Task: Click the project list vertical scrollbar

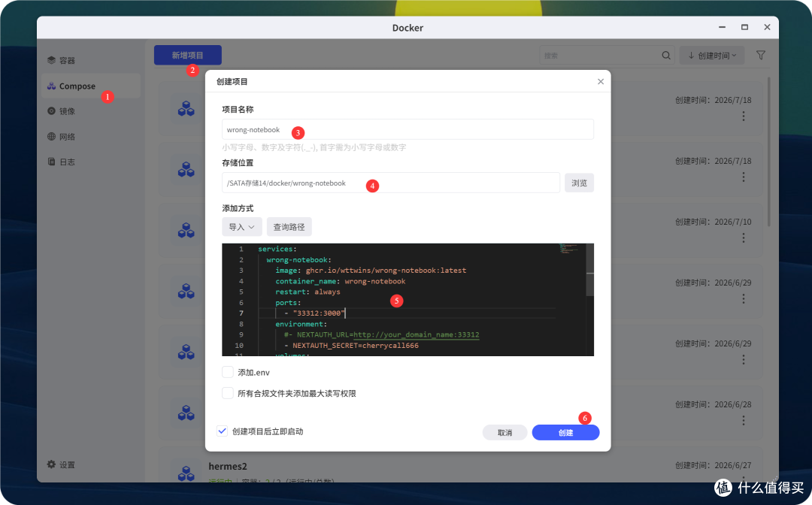Action: (769, 151)
